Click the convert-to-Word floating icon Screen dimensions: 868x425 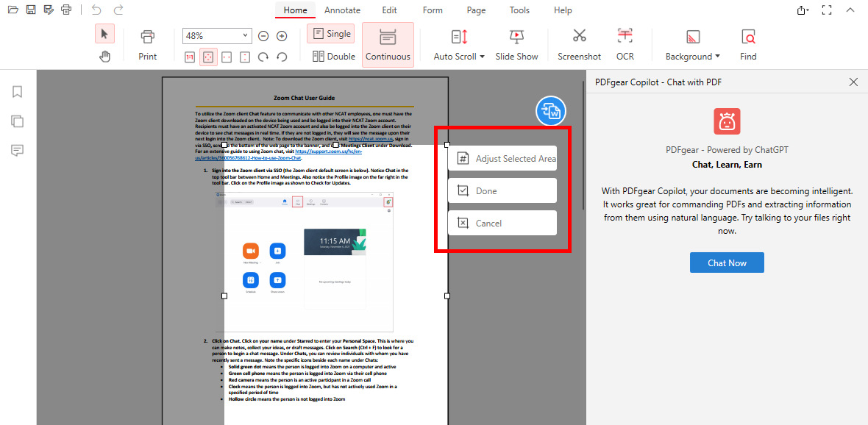point(550,110)
